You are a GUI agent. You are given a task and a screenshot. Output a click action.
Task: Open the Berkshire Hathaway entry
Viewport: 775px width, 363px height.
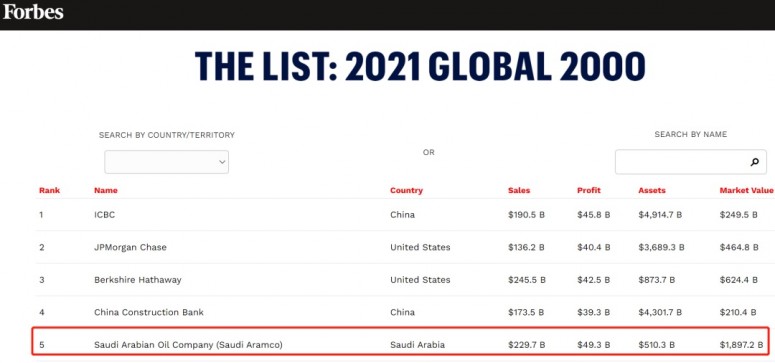click(x=137, y=280)
